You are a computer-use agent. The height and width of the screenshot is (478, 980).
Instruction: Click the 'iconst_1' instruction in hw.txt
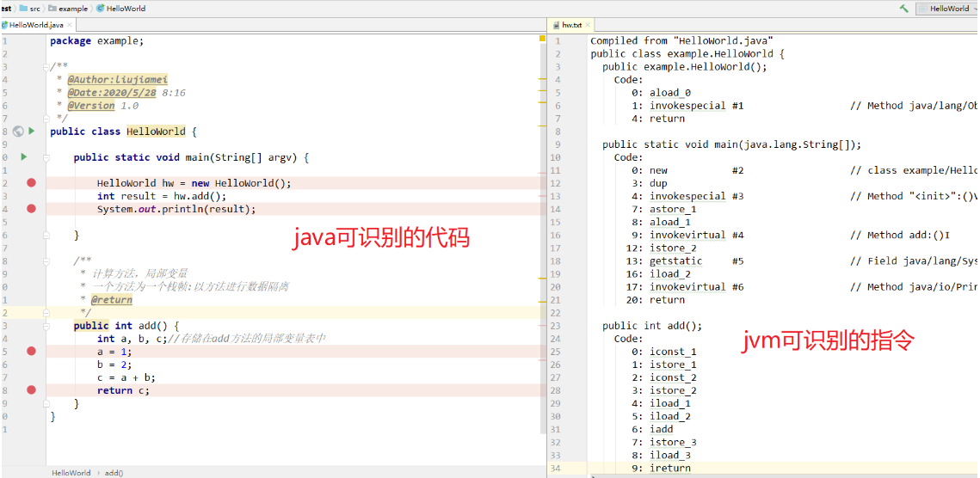click(x=673, y=352)
